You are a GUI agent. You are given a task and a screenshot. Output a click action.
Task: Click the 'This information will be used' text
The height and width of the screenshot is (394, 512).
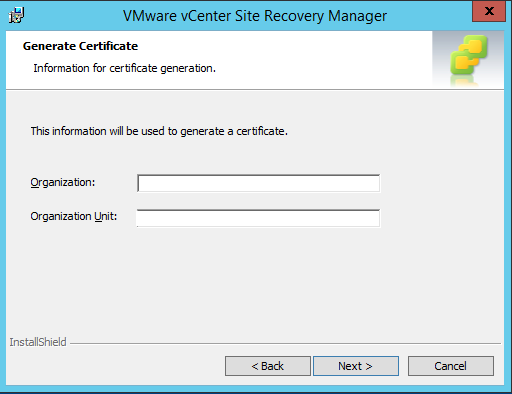(159, 131)
